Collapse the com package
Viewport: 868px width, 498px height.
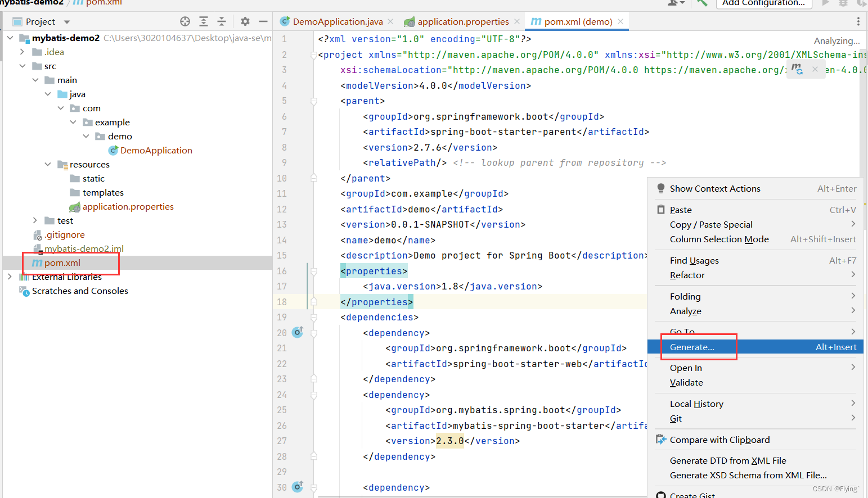61,108
